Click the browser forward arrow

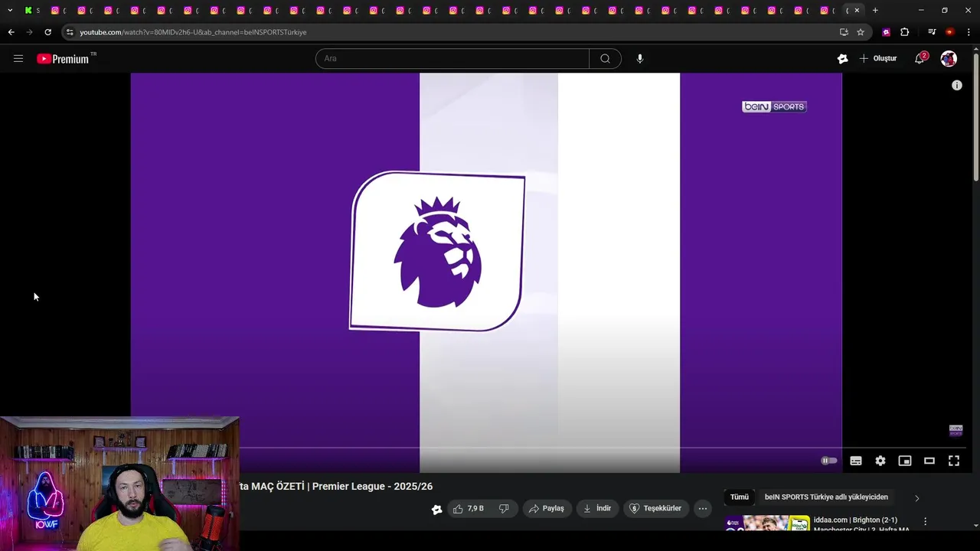[x=29, y=32]
